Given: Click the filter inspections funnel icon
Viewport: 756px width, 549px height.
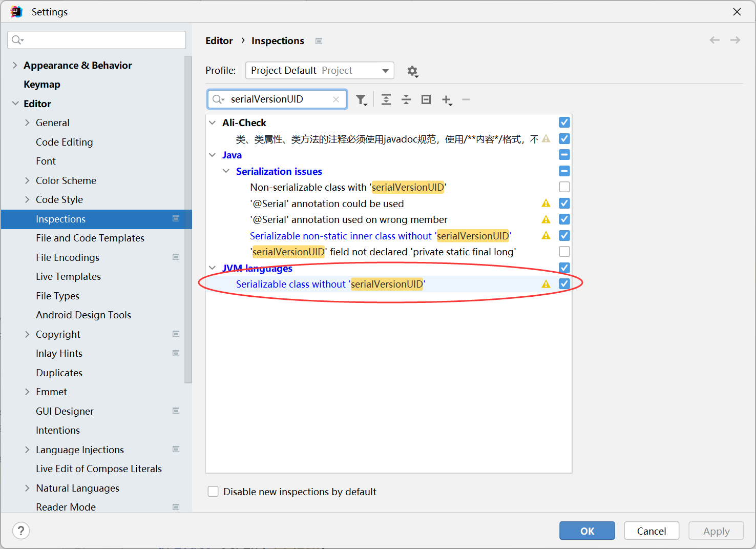Looking at the screenshot, I should [362, 100].
